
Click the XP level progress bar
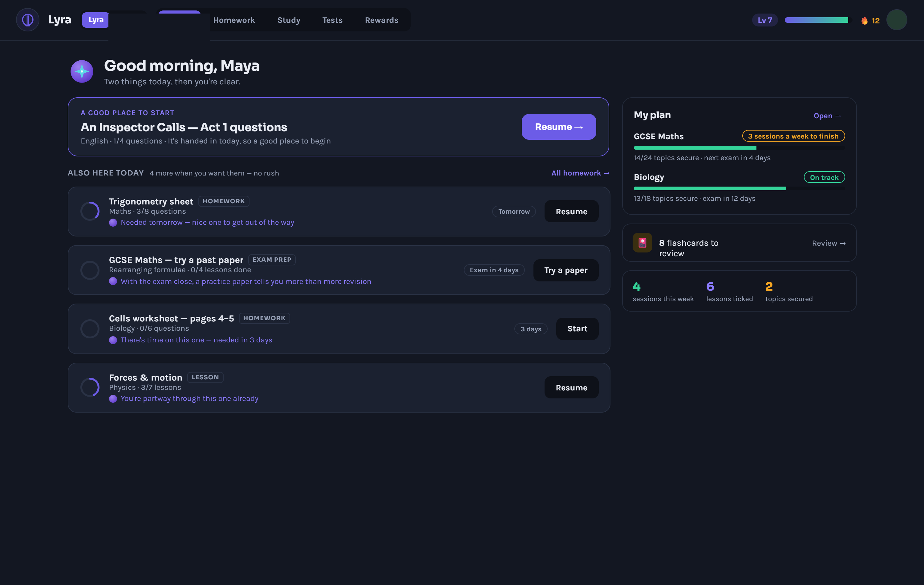click(x=817, y=20)
